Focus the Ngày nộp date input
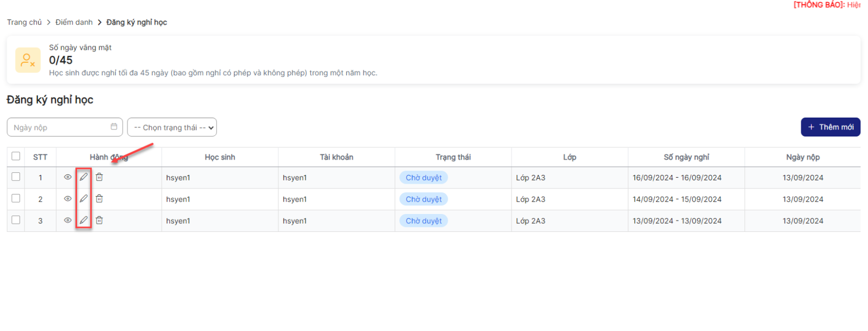 coord(65,127)
